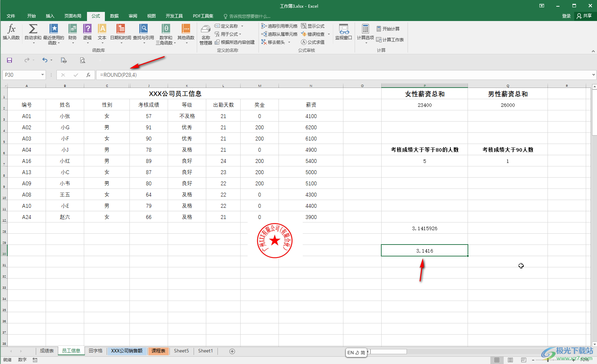The width and height of the screenshot is (597, 364).
Task: Click the horizontal scrollbar thumb
Action: (388, 351)
